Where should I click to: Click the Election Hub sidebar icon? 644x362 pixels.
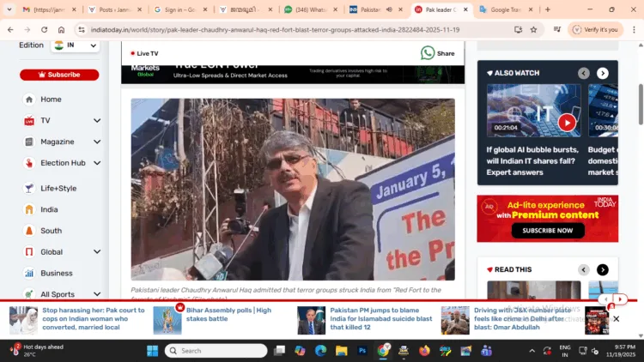click(29, 163)
